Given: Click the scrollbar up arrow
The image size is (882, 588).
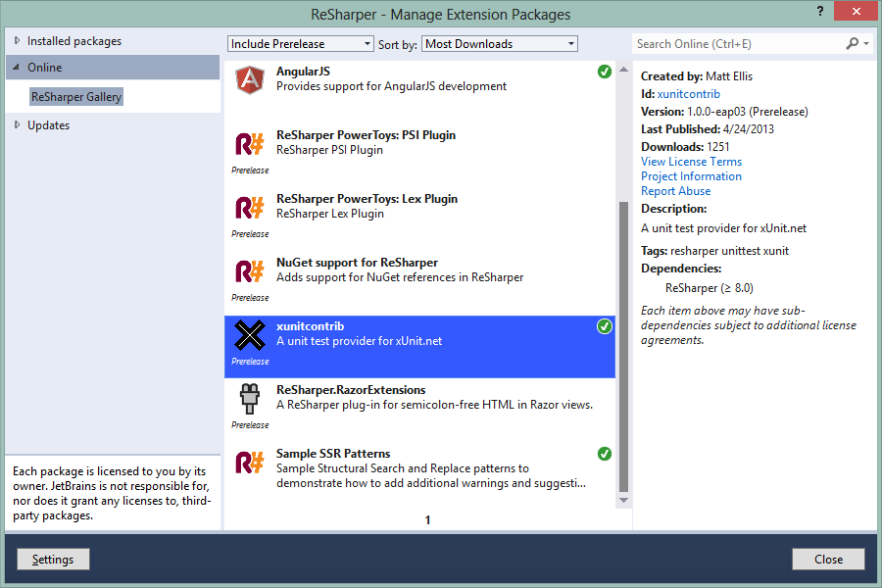Looking at the screenshot, I should click(x=624, y=70).
